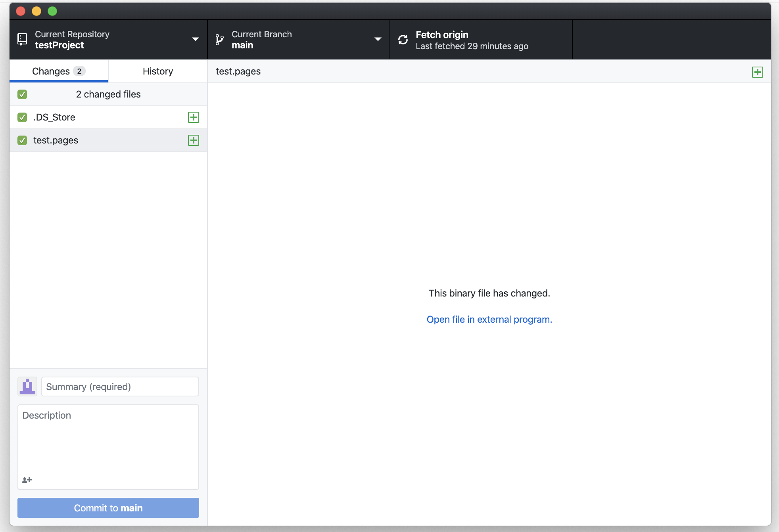Click the repository book icon
This screenshot has height=532, width=779.
[23, 39]
